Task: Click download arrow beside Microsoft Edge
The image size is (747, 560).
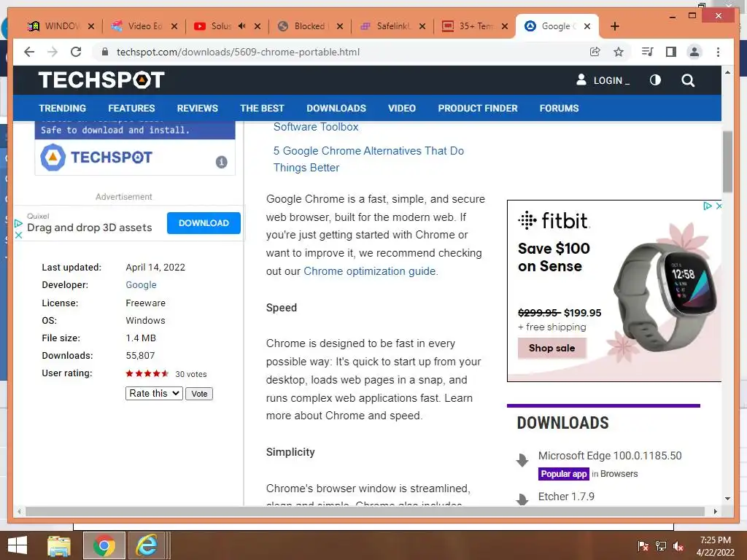Action: (522, 460)
